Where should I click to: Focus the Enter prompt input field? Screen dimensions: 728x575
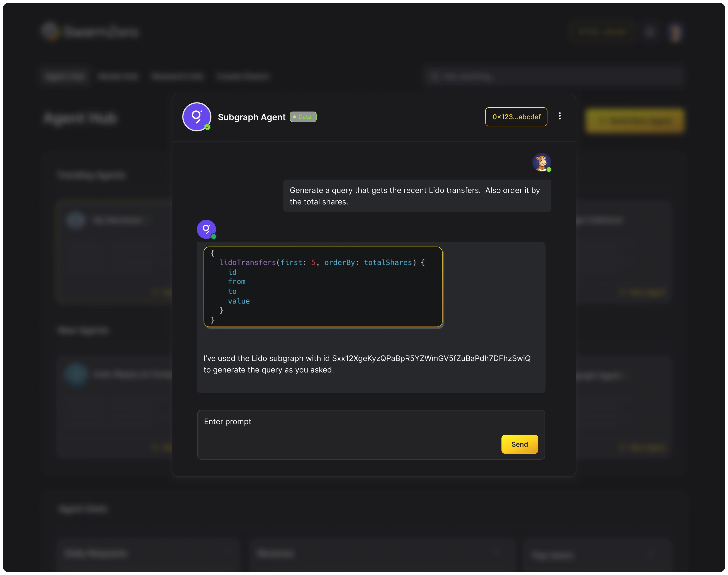[x=371, y=435]
